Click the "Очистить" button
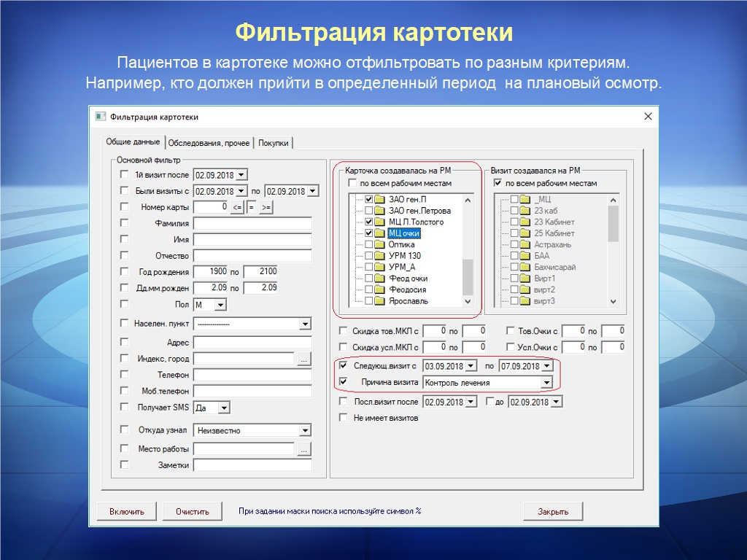Image resolution: width=747 pixels, height=560 pixels. (192, 512)
